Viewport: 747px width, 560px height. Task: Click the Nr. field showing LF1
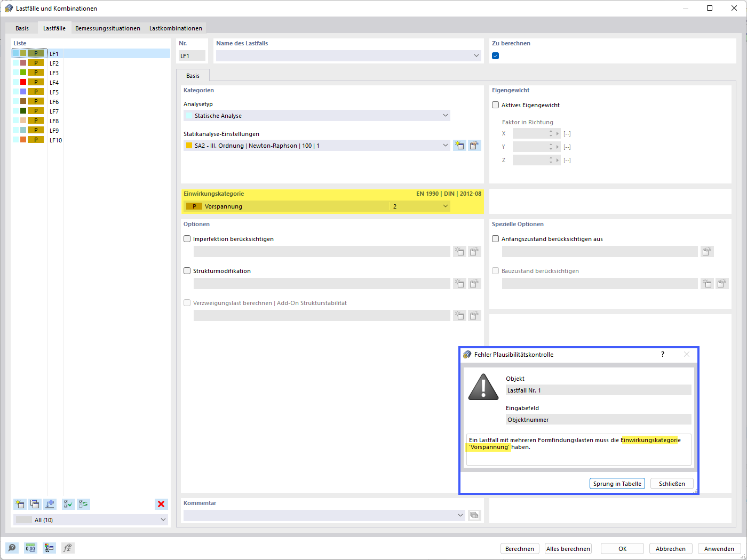point(192,55)
